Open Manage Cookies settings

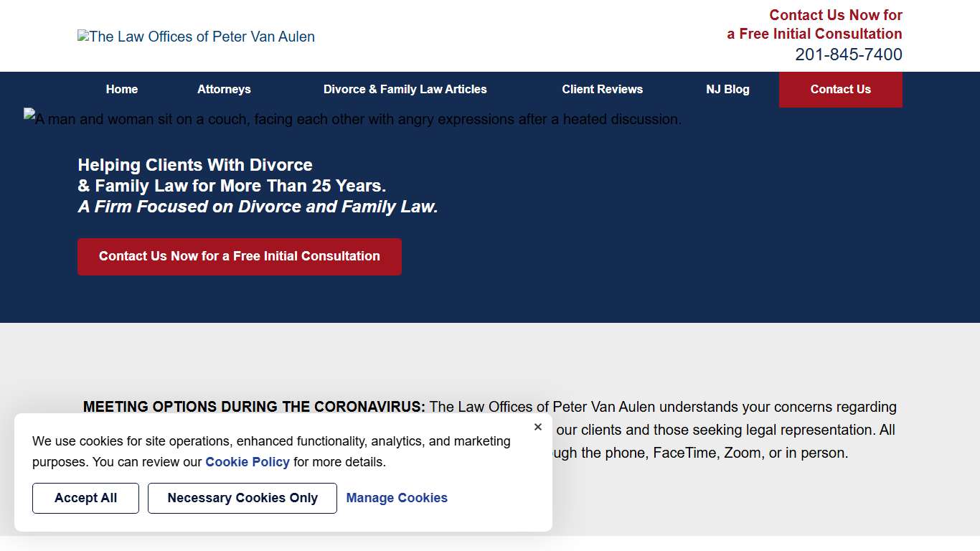[x=397, y=498]
